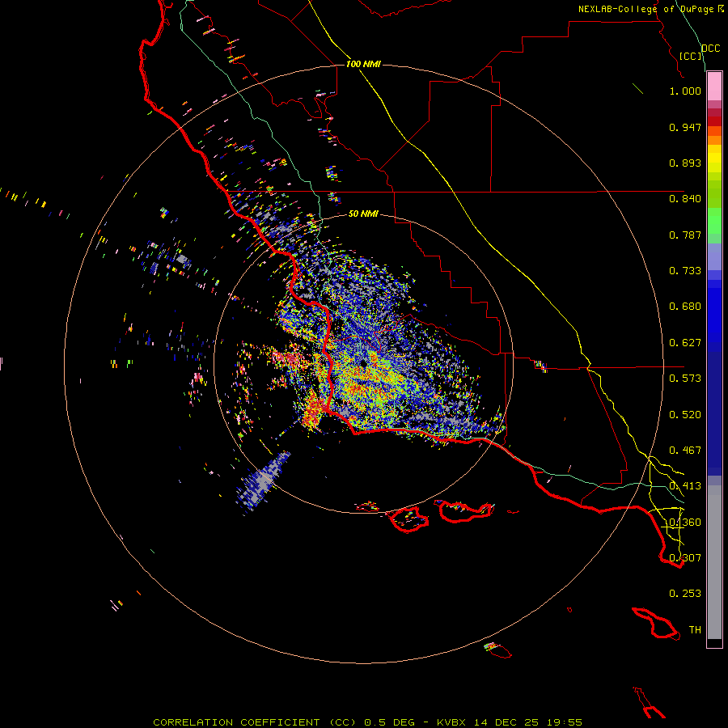Viewport: 728px width, 728px height.
Task: Click the Correlation Coefficient KVBX caption text
Action: point(367,722)
